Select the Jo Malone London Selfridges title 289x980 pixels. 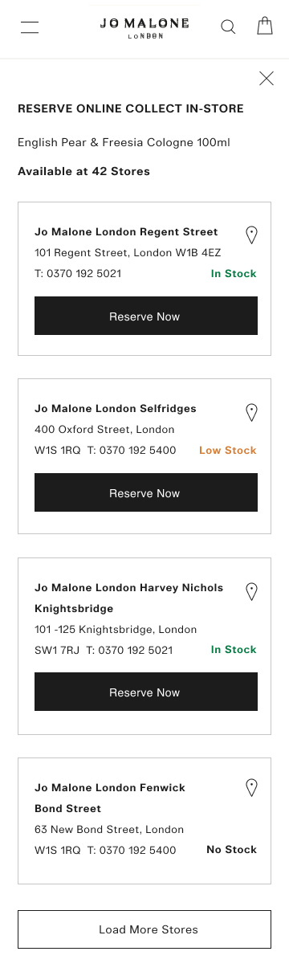(x=116, y=409)
